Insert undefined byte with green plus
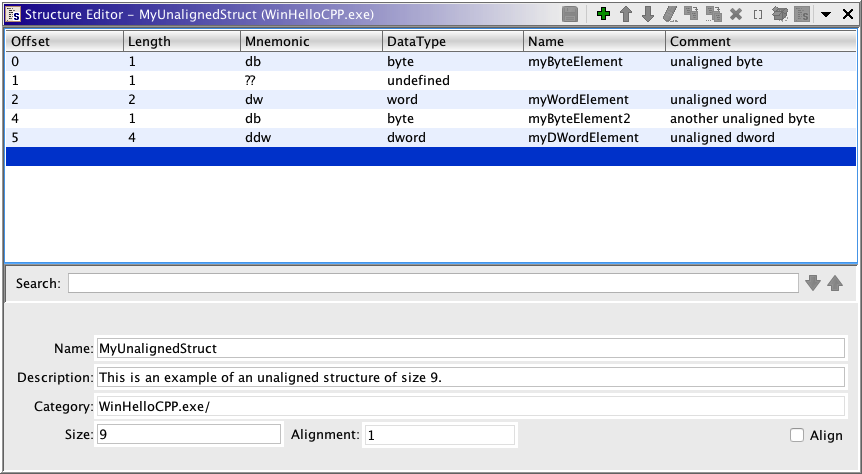The image size is (862, 474). click(x=603, y=14)
